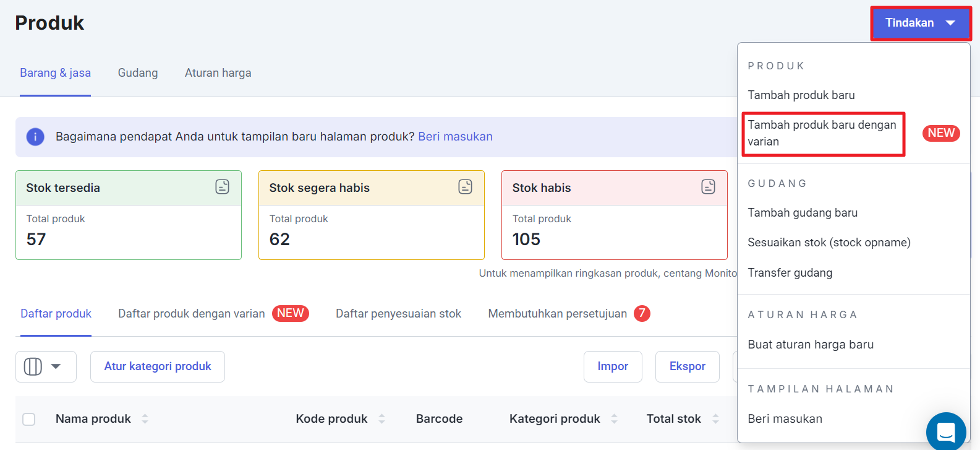
Task: Sort table by Nama produk
Action: point(145,419)
